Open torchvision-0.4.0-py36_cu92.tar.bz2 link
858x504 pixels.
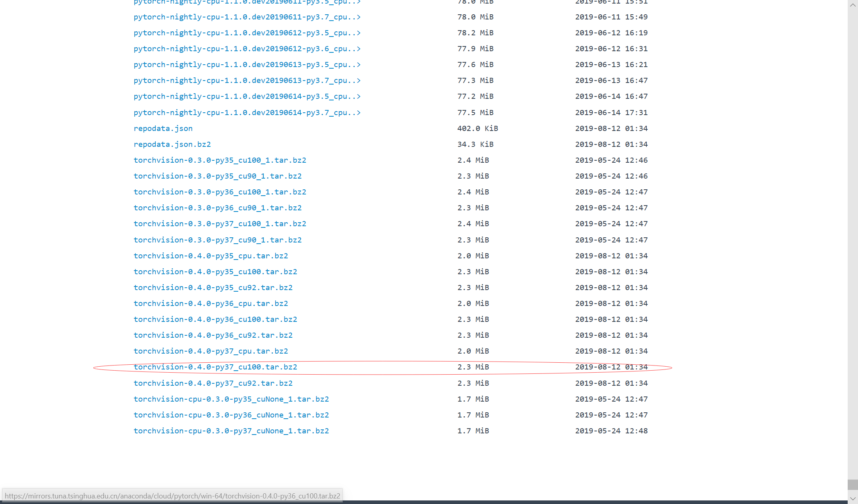[x=213, y=335]
